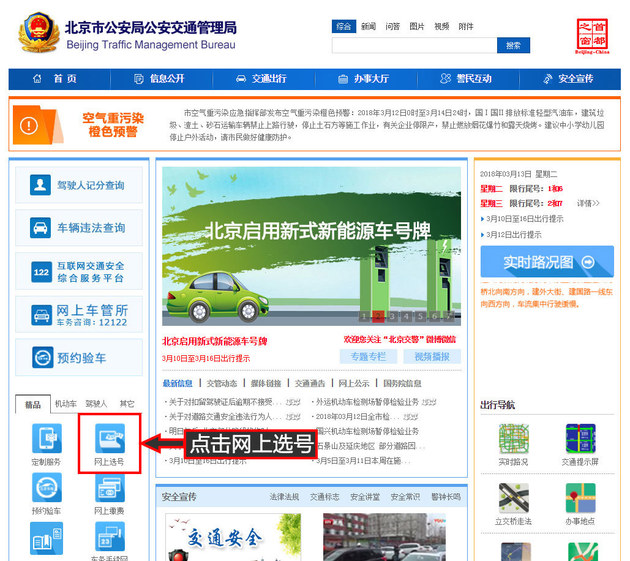Click the search text input box
This screenshot has height=561, width=630.
(x=414, y=45)
